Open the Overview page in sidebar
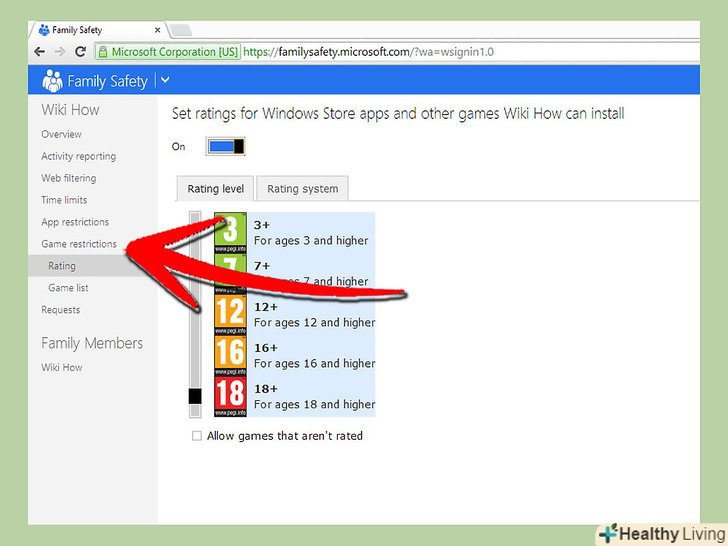 pyautogui.click(x=61, y=134)
